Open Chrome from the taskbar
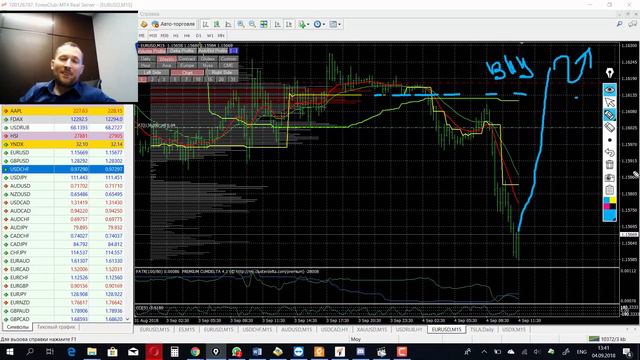This screenshot has width=640, height=360. tap(195, 351)
